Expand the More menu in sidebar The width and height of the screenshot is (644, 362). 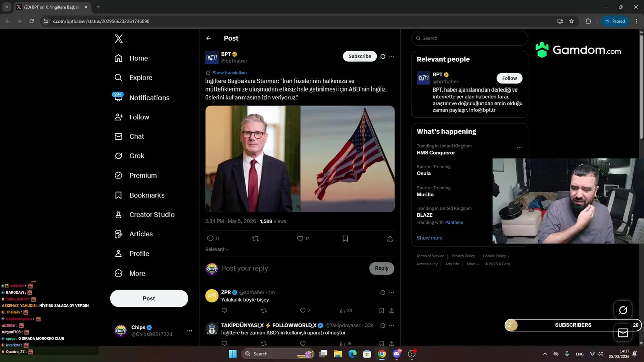tap(130, 274)
